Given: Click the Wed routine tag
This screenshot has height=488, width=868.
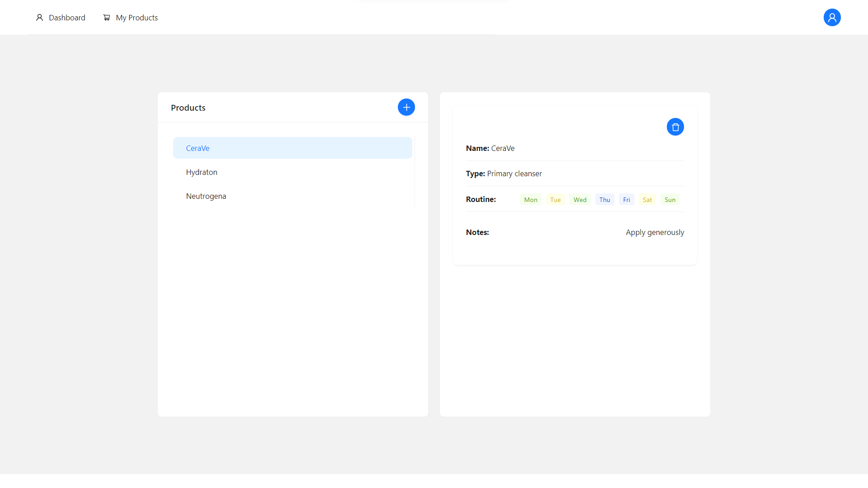Looking at the screenshot, I should click(580, 200).
